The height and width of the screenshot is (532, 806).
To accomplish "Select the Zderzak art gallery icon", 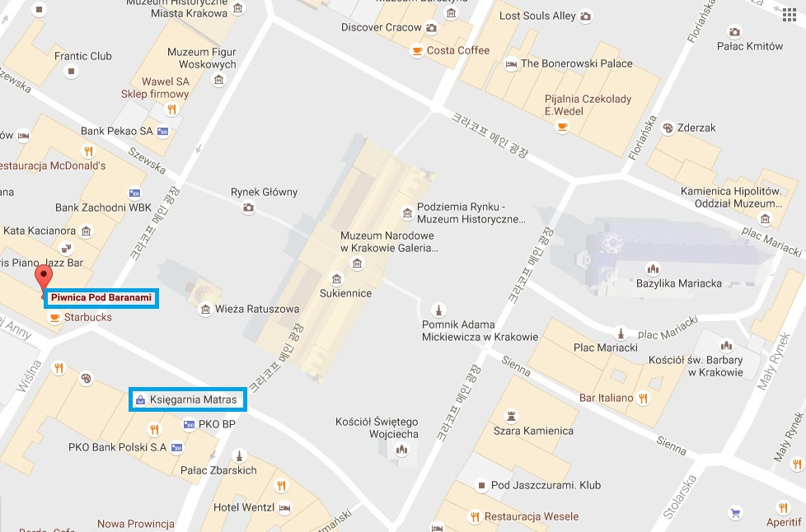I will [x=668, y=128].
